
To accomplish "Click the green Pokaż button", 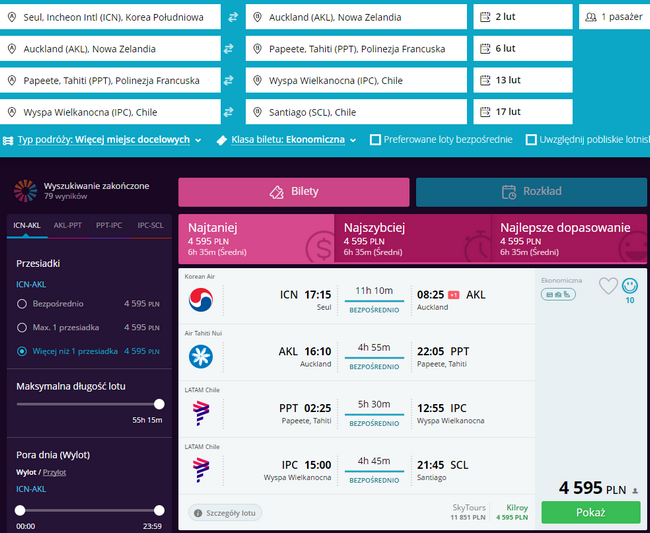I will (591, 513).
